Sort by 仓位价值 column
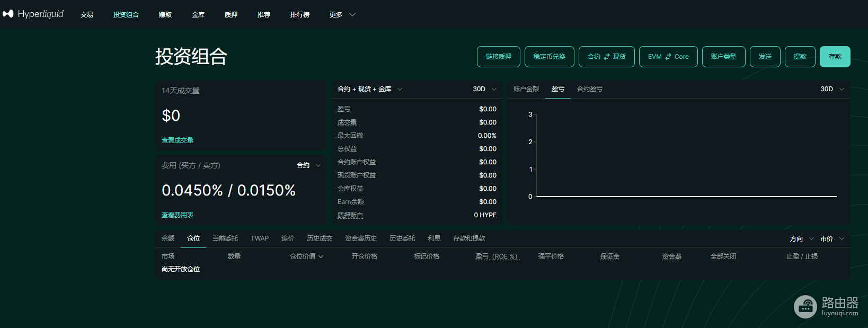 pyautogui.click(x=307, y=256)
